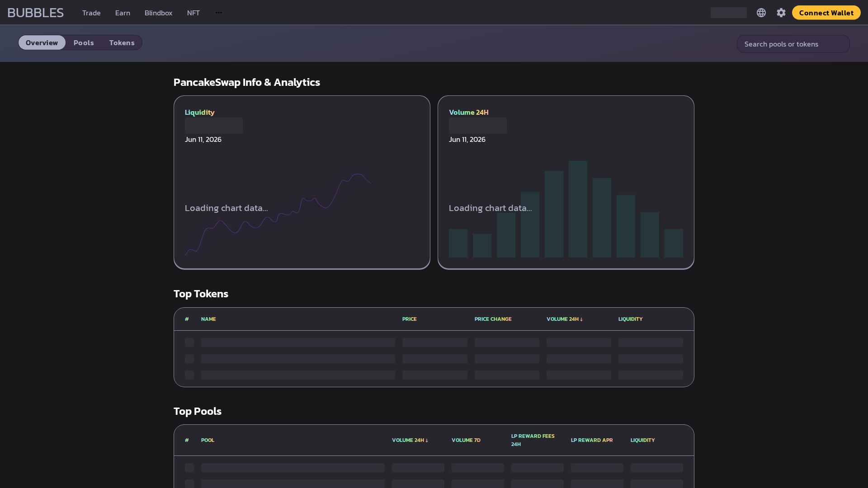Open the NFT menu item

tap(193, 13)
